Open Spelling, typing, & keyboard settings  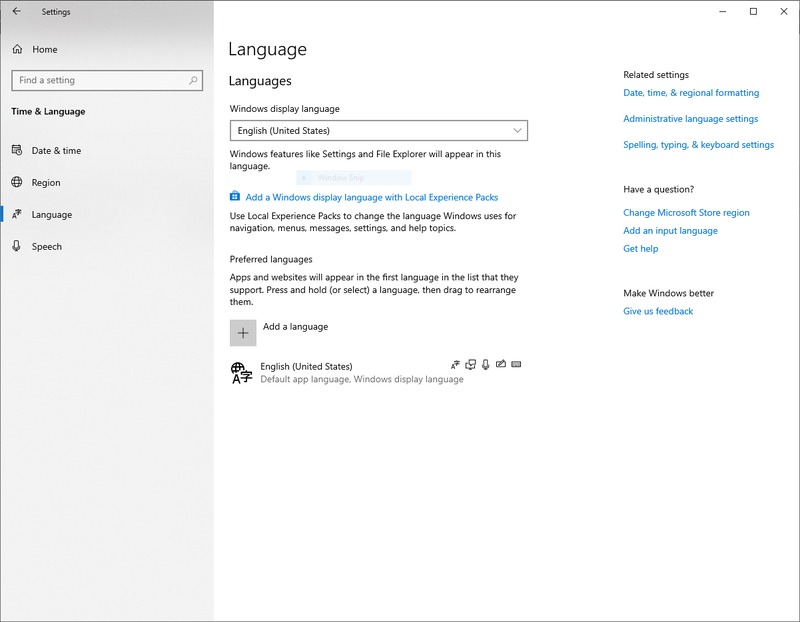698,145
